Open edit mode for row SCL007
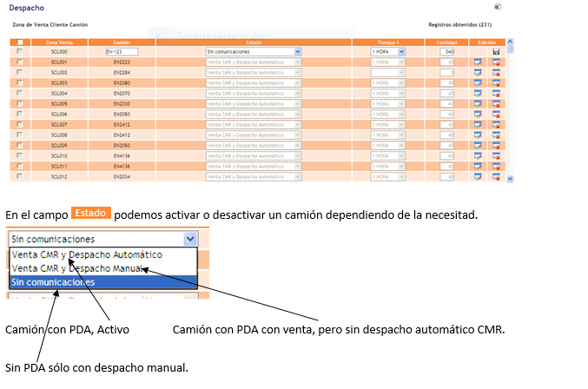 click(478, 124)
